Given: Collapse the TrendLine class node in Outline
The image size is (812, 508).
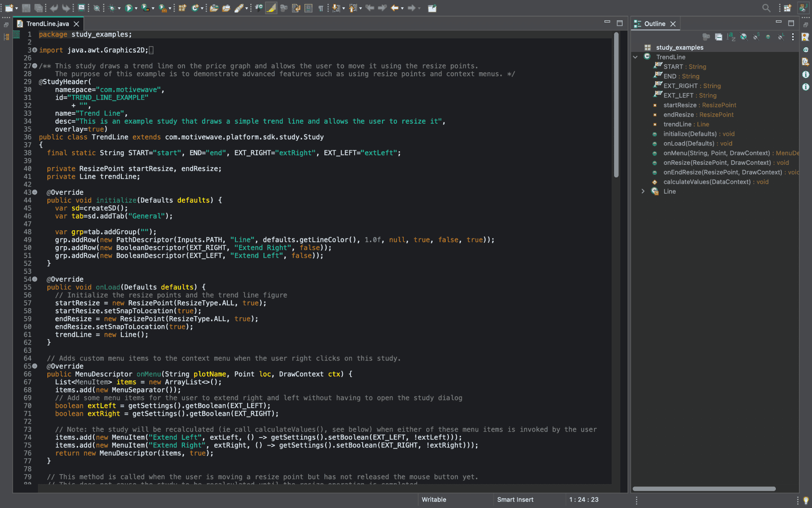Looking at the screenshot, I should [635, 57].
